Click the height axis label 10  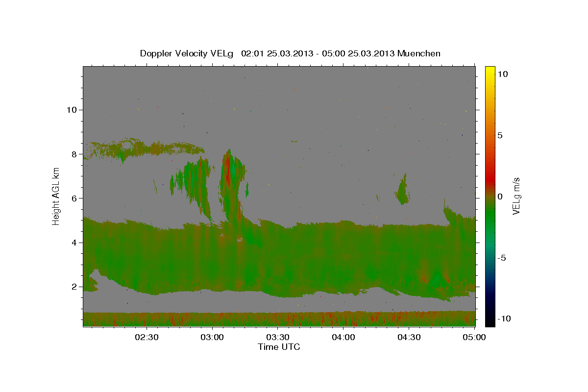[x=72, y=110]
